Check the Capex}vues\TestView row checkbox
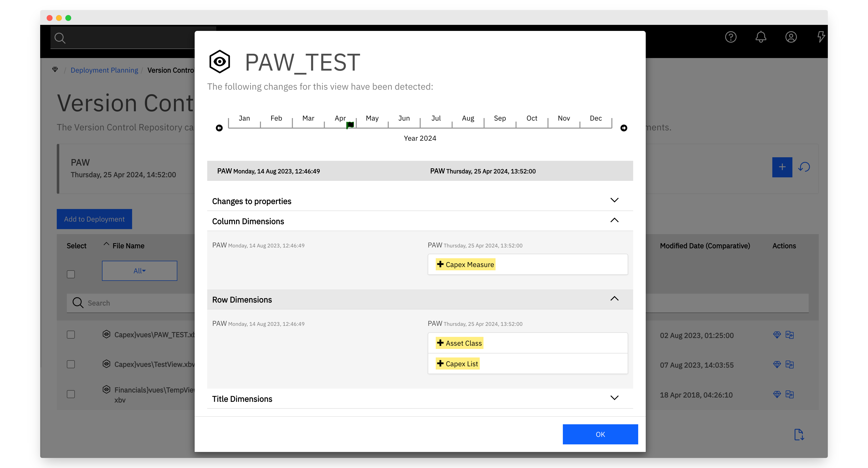 (71, 364)
